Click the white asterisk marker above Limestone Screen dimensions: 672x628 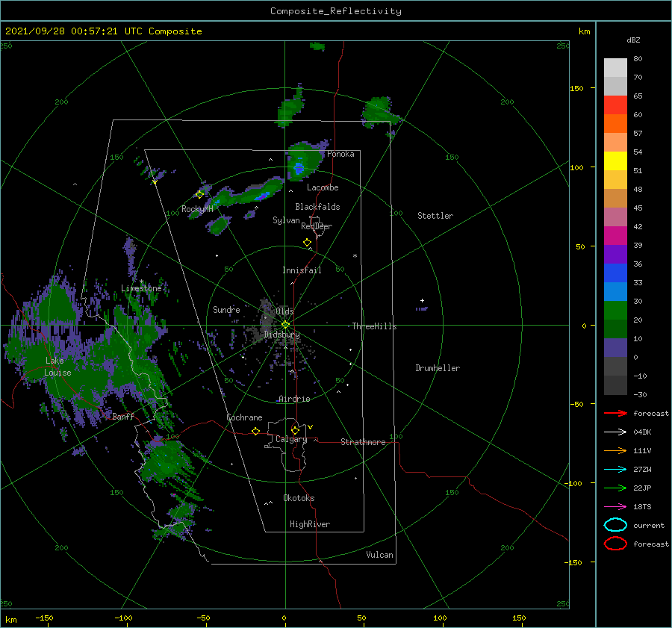pos(141,282)
